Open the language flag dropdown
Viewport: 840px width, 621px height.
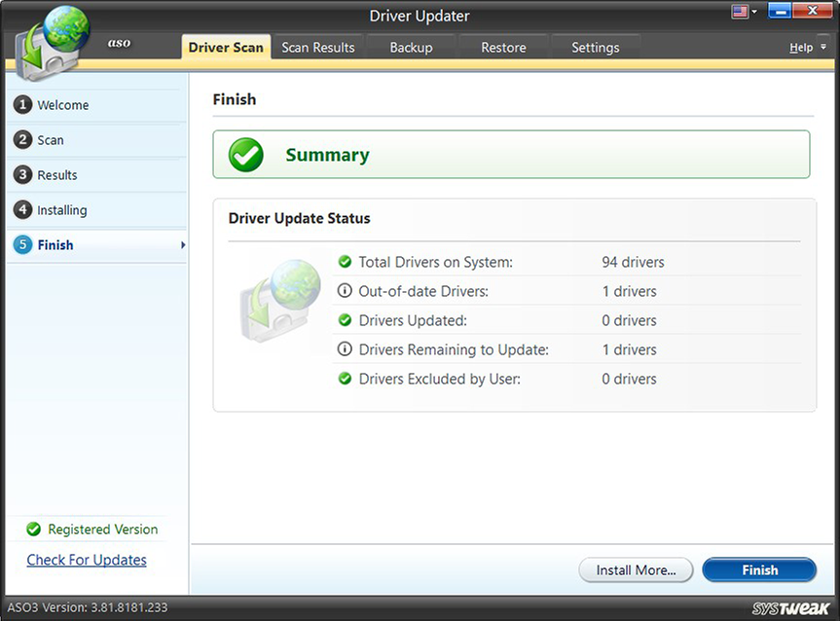[745, 12]
